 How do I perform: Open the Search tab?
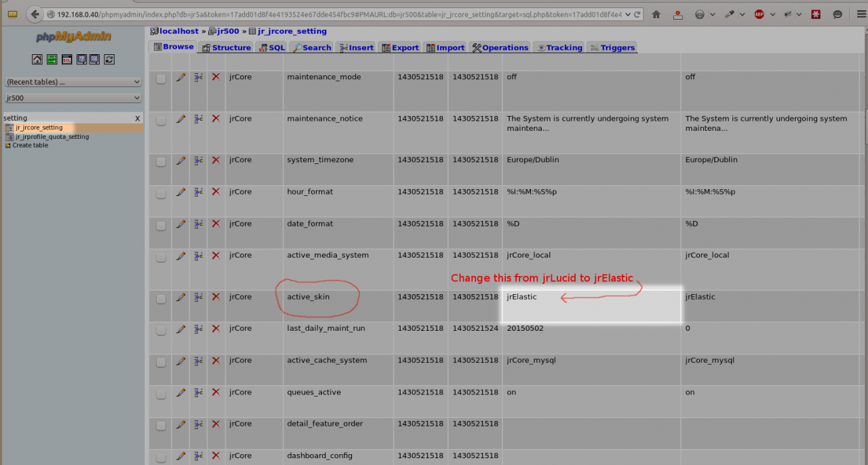pos(312,47)
